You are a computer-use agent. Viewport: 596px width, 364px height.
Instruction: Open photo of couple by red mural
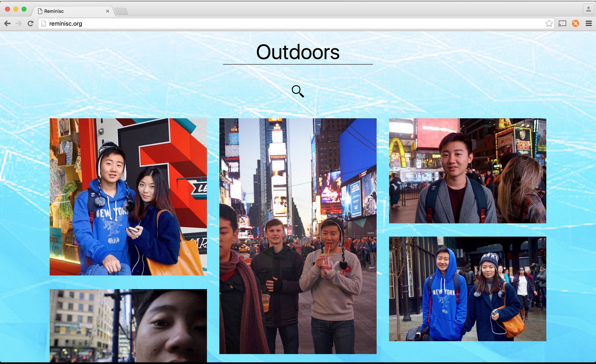[x=128, y=197]
